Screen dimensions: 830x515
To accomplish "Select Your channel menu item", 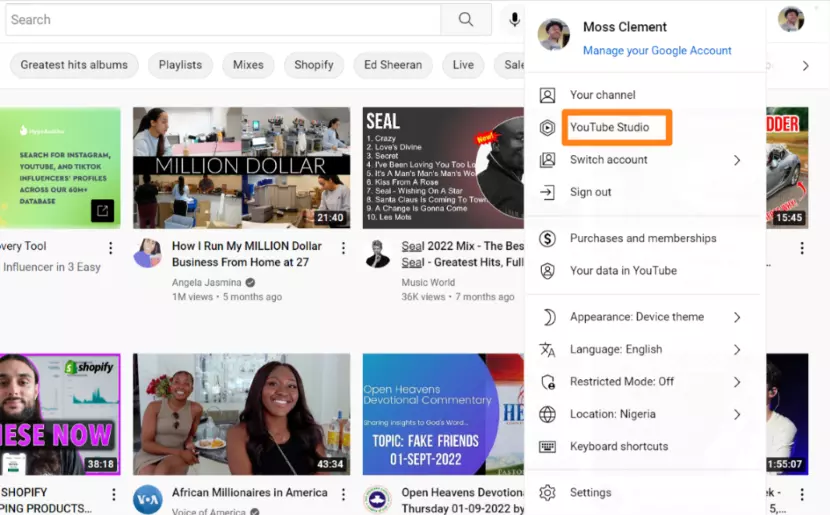I will pos(602,96).
